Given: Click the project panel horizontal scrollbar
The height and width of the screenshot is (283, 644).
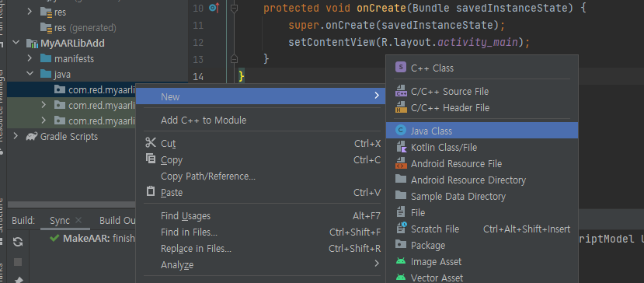Looking at the screenshot, I should click(x=72, y=204).
